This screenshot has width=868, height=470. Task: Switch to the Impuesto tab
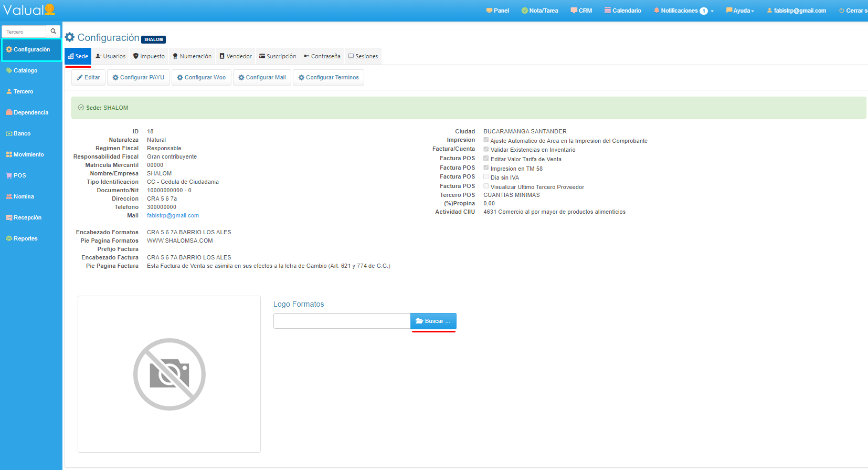pos(149,56)
